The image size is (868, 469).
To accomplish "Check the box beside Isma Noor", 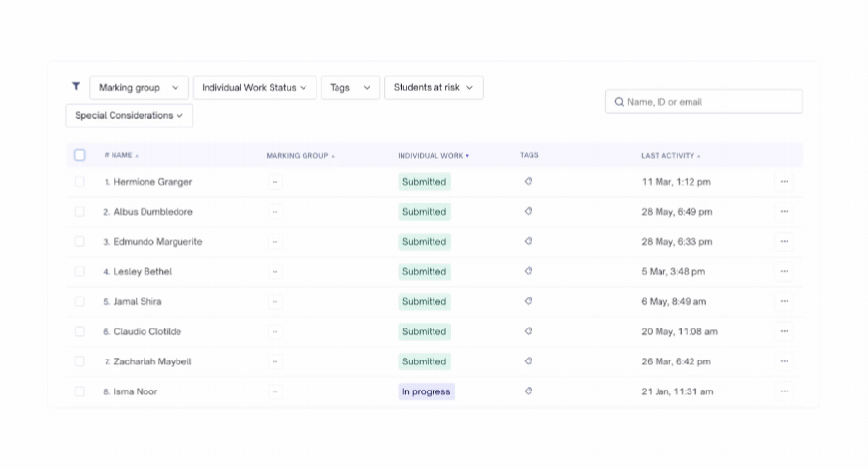I will tap(80, 391).
